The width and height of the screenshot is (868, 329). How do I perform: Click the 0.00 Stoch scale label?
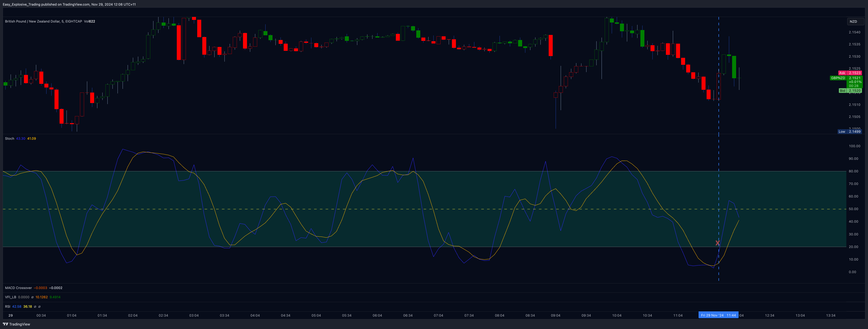click(x=852, y=272)
